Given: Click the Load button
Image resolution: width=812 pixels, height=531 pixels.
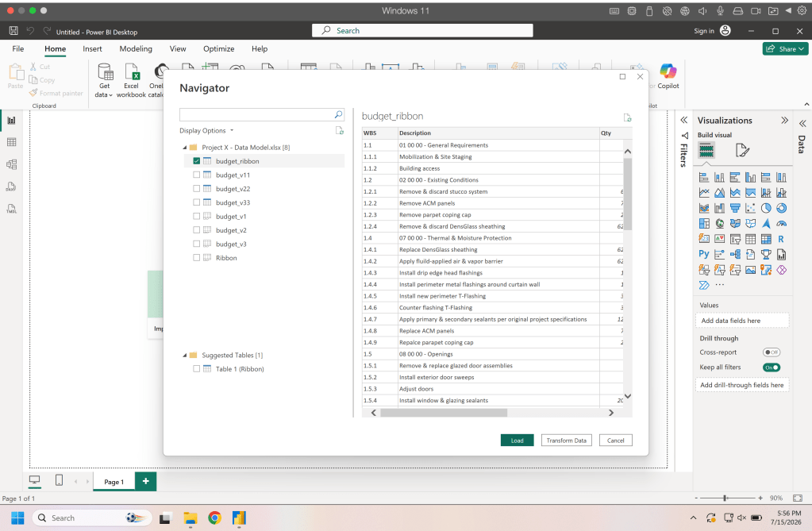Looking at the screenshot, I should click(517, 441).
